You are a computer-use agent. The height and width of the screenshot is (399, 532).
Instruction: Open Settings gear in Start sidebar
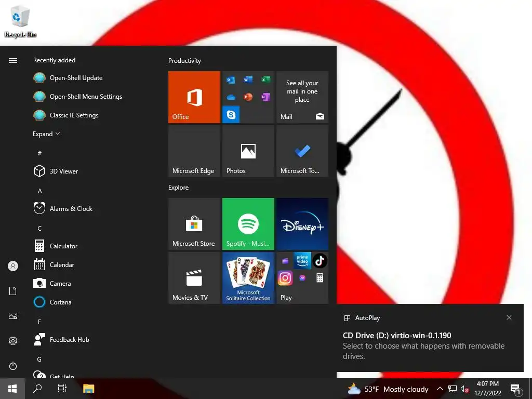[x=13, y=341]
